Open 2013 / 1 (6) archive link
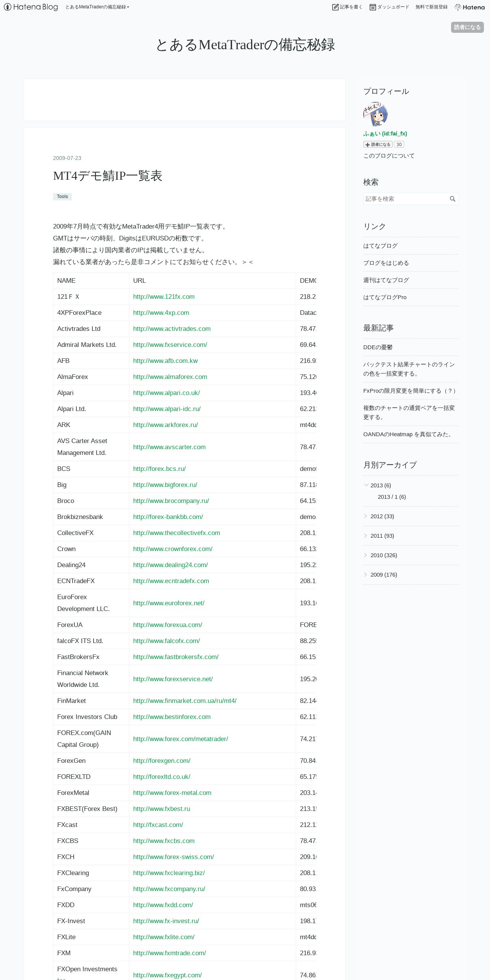The height and width of the screenshot is (980, 490). [x=392, y=497]
